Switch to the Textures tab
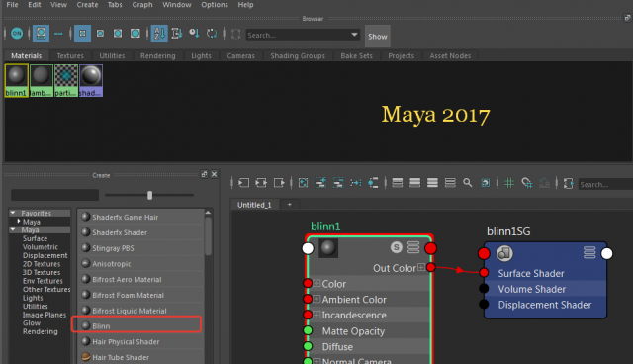Screen dimensions: 633x364 coord(70,55)
